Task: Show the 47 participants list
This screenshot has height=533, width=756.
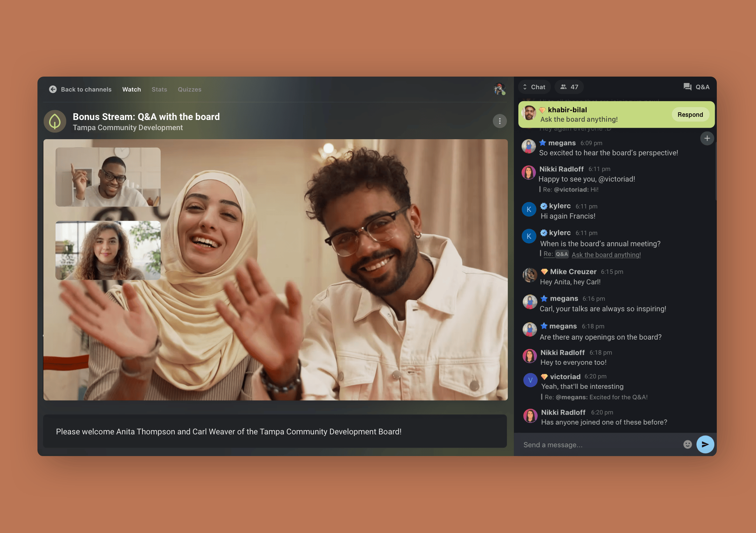Action: (569, 87)
